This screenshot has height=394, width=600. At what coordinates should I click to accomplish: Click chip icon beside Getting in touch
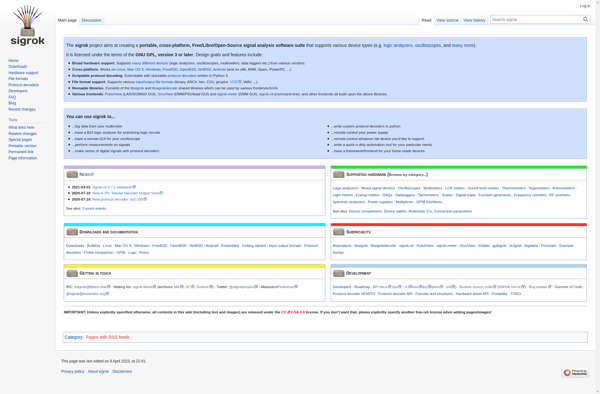tap(72, 273)
